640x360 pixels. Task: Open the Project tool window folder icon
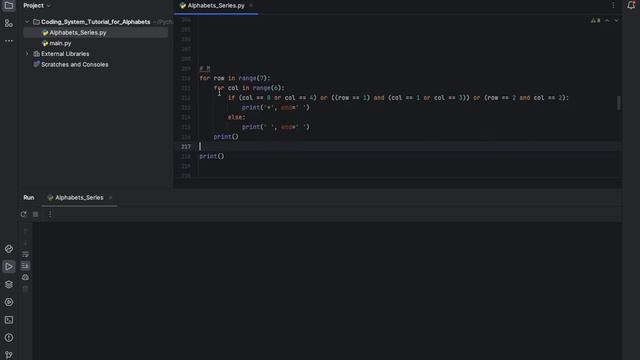pyautogui.click(x=9, y=5)
